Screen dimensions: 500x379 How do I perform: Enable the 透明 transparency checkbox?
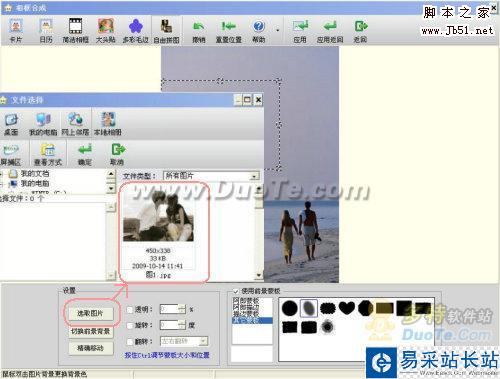pos(130,309)
